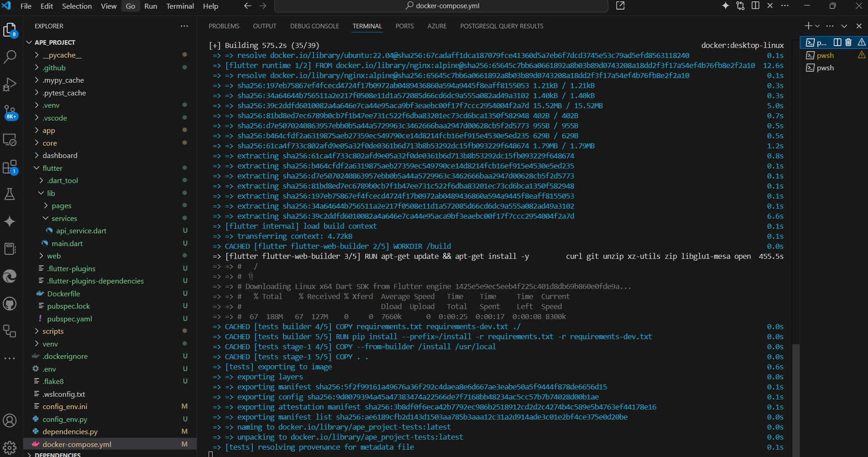Click the docker-compose.yml command center search box
868x457 pixels.
441,6
